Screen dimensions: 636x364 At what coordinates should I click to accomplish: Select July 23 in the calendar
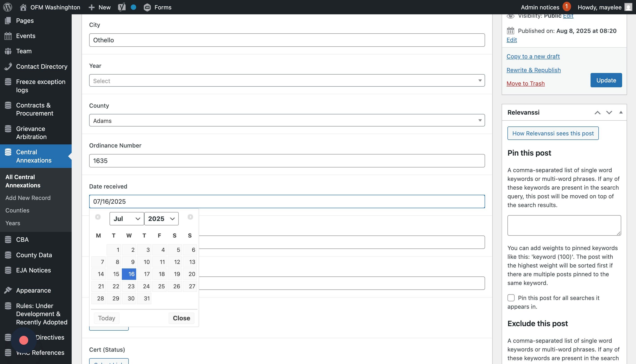point(129,286)
